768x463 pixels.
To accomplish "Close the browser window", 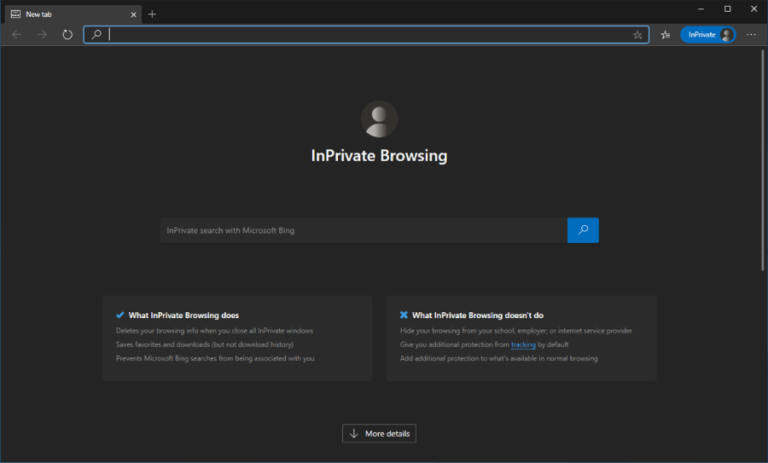I will click(754, 9).
